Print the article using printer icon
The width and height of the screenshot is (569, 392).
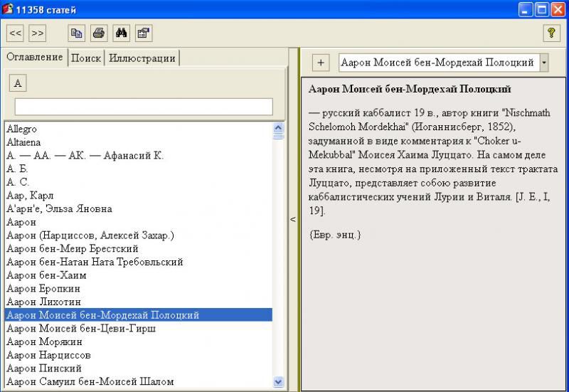[99, 33]
